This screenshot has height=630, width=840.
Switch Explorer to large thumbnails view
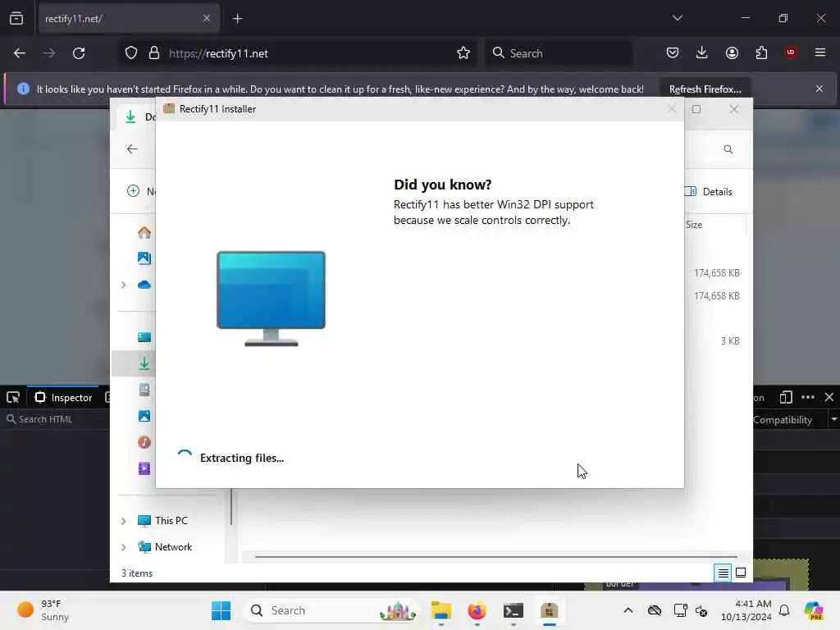pyautogui.click(x=741, y=573)
